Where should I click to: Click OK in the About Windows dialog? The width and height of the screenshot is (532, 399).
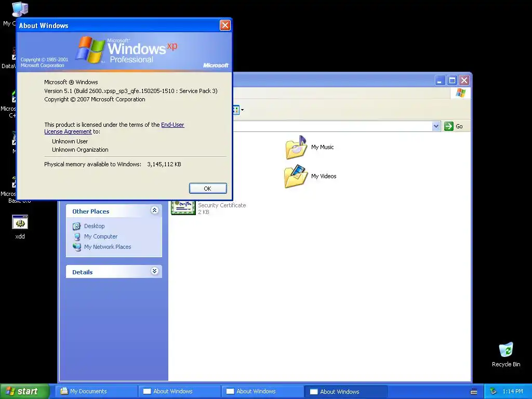[208, 188]
